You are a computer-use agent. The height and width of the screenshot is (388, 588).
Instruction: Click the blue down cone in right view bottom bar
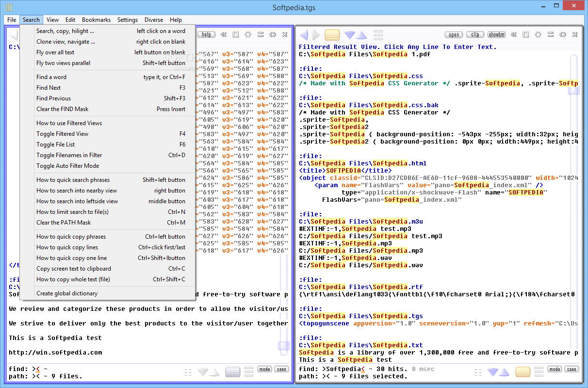[493, 372]
